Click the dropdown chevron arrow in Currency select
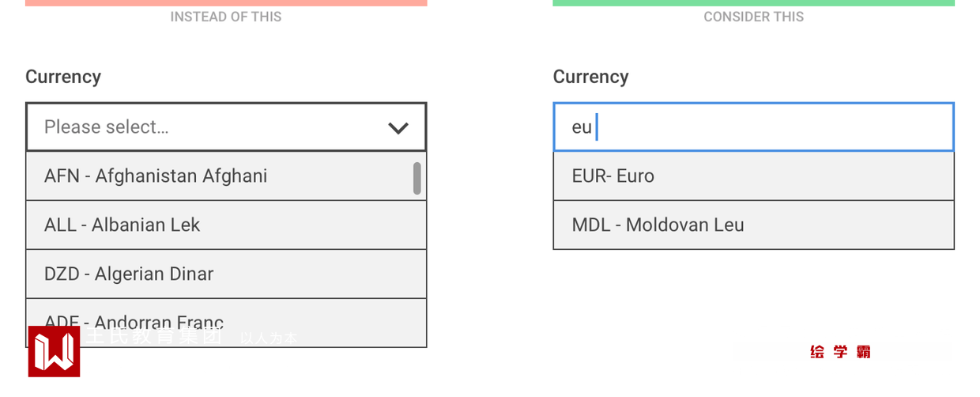Image resolution: width=980 pixels, height=397 pixels. pyautogui.click(x=398, y=127)
